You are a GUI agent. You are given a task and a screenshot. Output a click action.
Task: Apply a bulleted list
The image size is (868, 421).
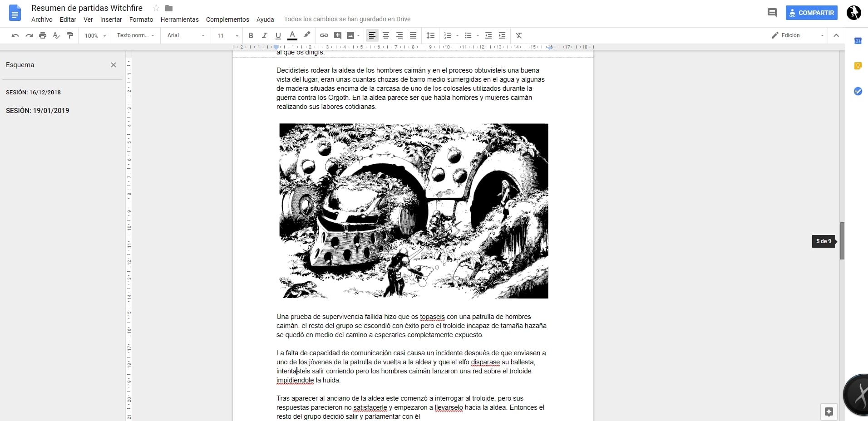coord(468,35)
